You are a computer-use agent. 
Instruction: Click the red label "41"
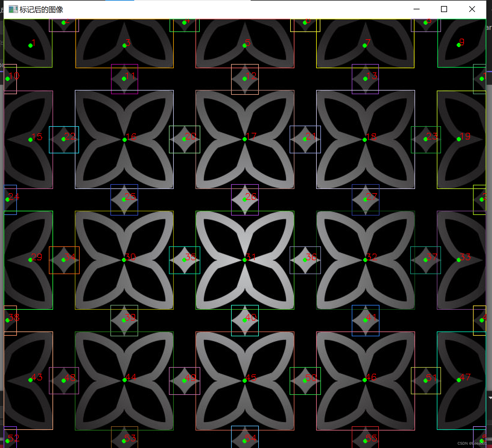tap(372, 317)
